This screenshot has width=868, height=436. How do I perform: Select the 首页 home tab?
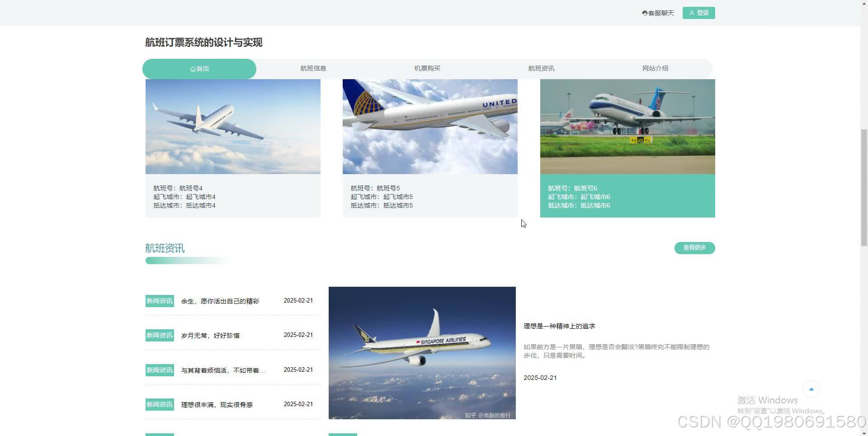coord(199,69)
